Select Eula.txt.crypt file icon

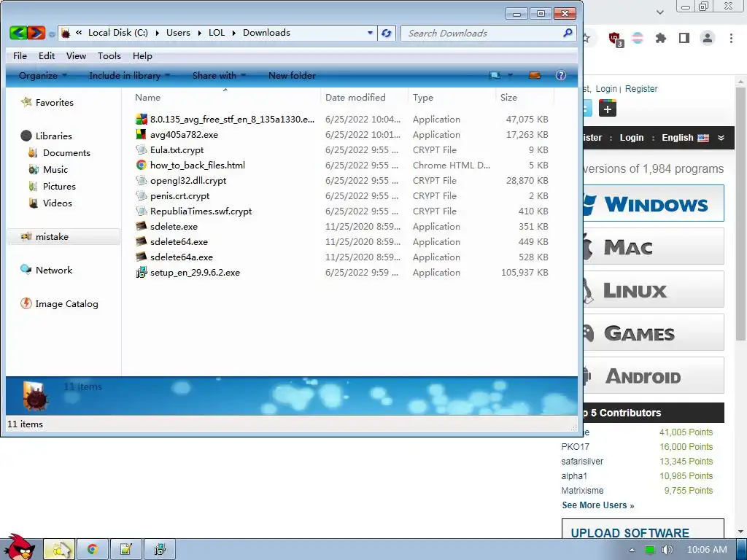[x=141, y=149]
